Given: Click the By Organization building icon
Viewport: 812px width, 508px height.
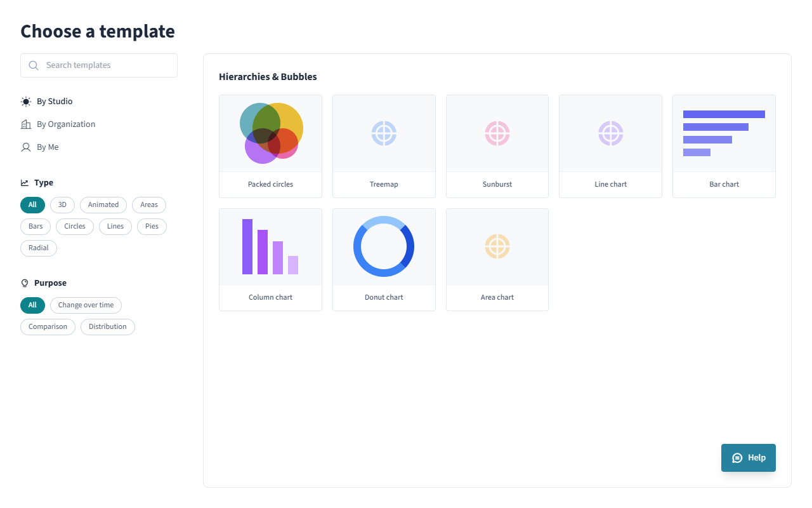Looking at the screenshot, I should pos(26,124).
